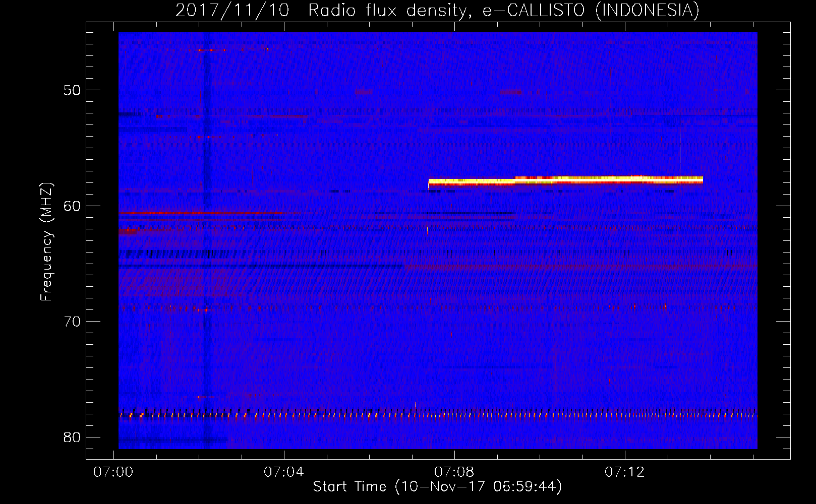
Task: Click the date "2017/11/10" in the title
Action: tap(232, 10)
